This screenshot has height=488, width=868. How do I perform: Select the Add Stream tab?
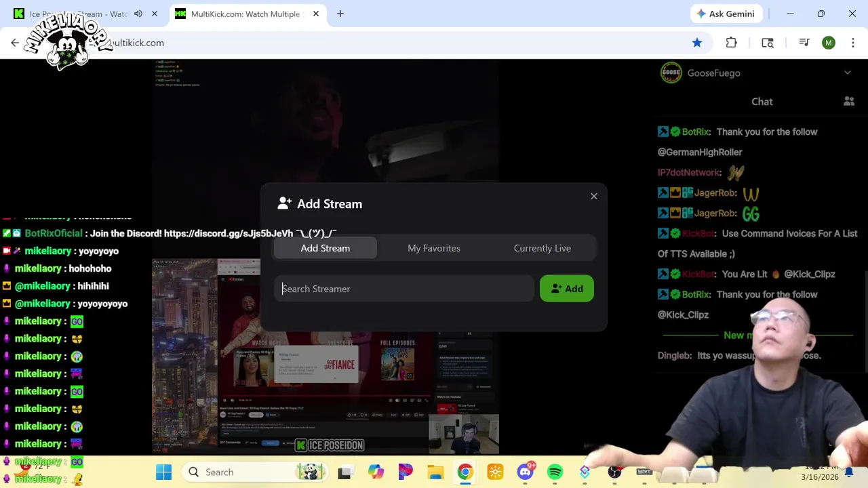click(325, 248)
